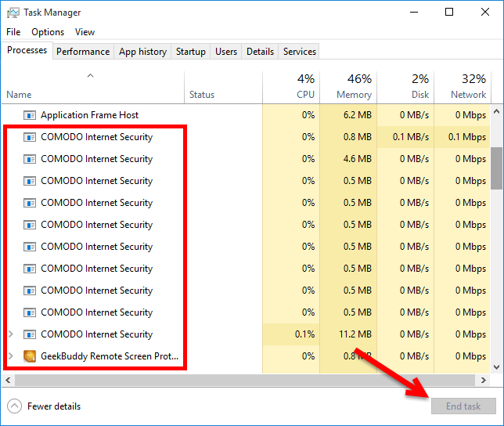This screenshot has height=426, width=504.
Task: Select the Processes tab
Action: [27, 50]
